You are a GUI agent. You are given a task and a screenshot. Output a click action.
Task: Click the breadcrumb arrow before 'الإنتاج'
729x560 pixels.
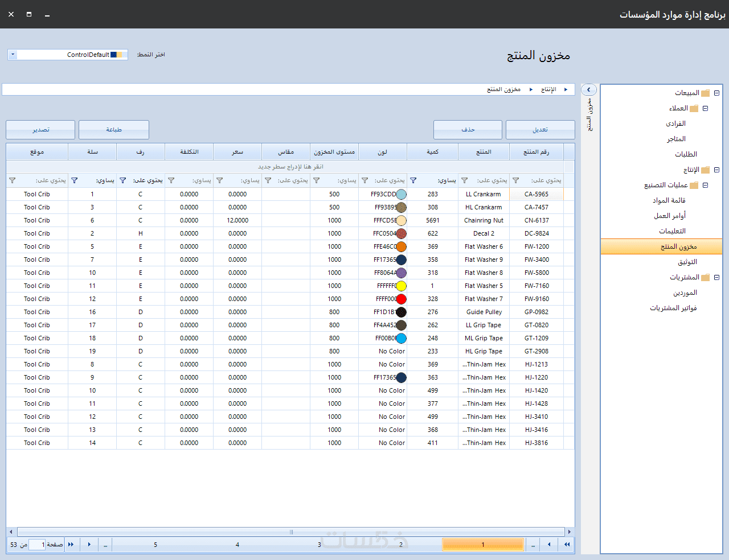click(566, 89)
